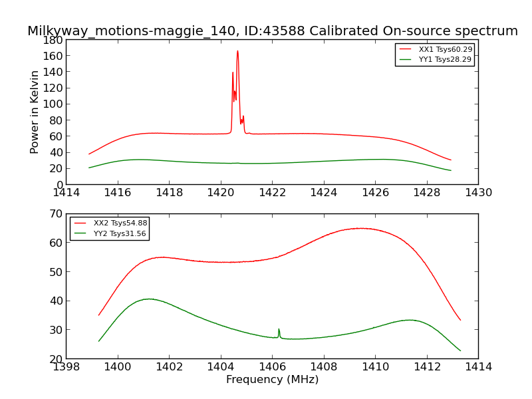Click the 1420 tick label on upper plot
This screenshot has height=399, width=532.
pos(221,193)
